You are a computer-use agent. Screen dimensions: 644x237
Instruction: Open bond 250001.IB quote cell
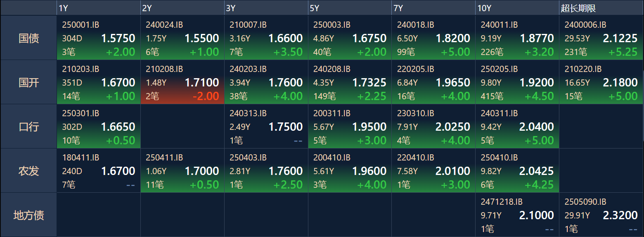coord(99,38)
